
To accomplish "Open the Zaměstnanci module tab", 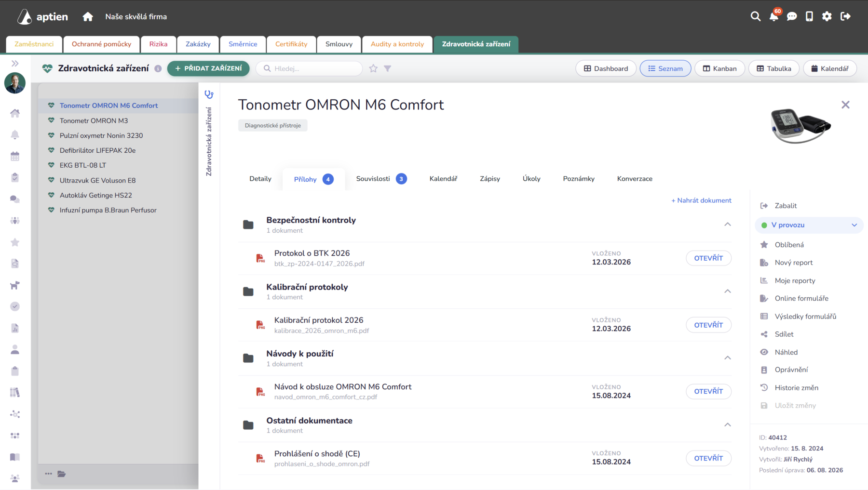I will 34,44.
